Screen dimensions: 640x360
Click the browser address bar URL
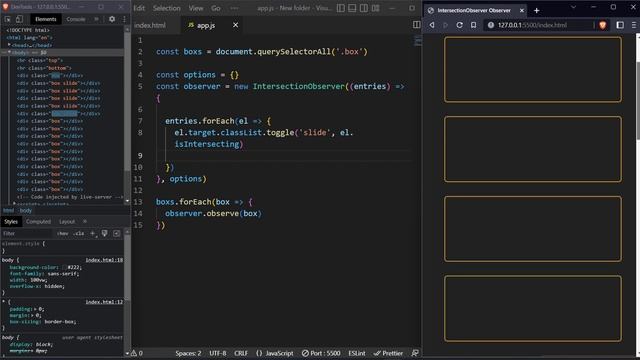tap(532, 25)
